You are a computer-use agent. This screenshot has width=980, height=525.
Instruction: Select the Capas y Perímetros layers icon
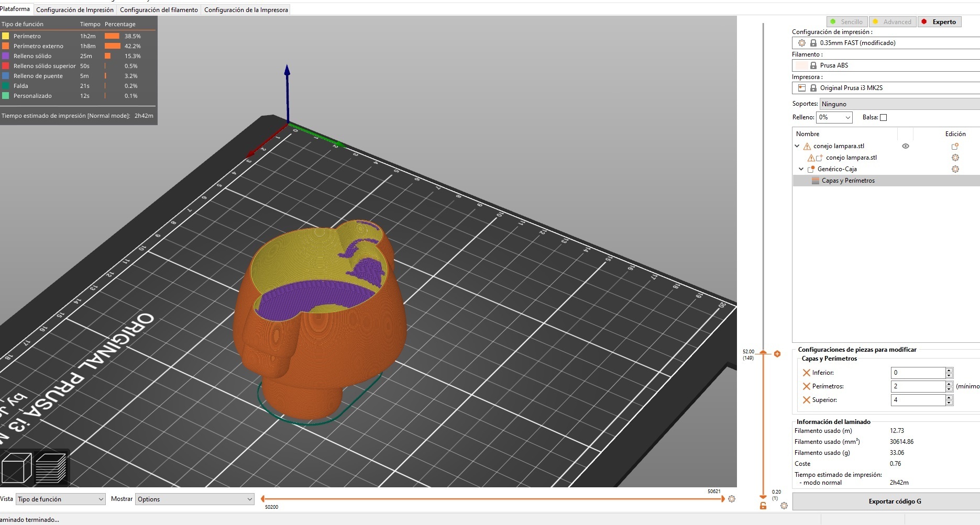pos(814,180)
